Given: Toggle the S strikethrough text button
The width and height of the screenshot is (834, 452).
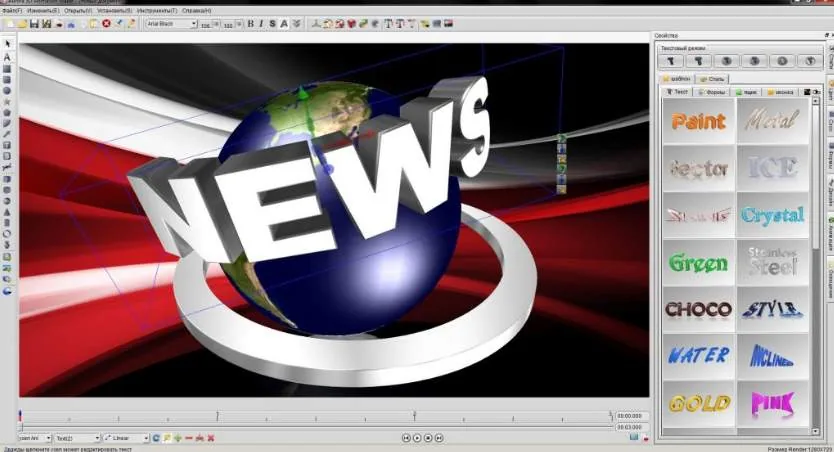Looking at the screenshot, I should (x=272, y=24).
